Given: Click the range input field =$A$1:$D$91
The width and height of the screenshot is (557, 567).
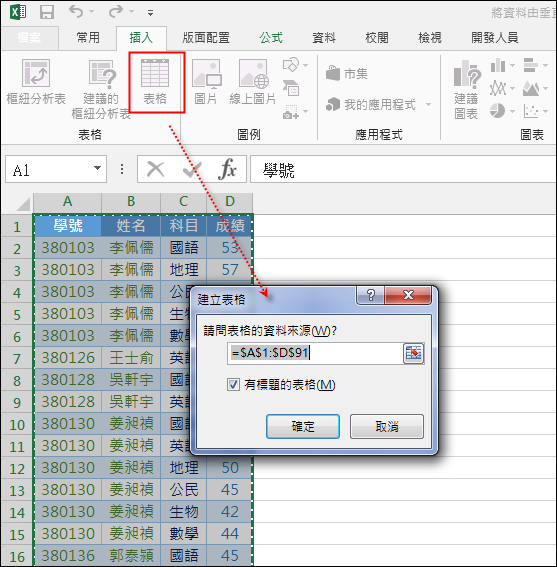Looking at the screenshot, I should [x=315, y=353].
